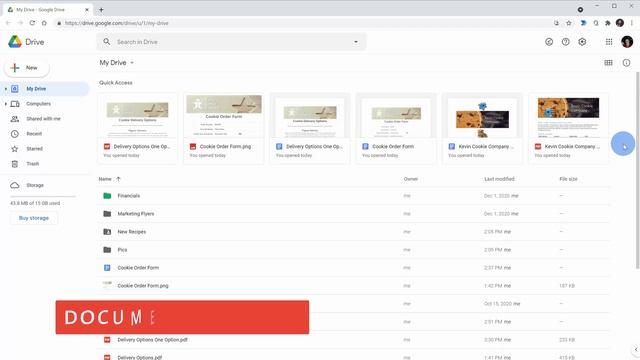Image resolution: width=640 pixels, height=360 pixels.
Task: Select the Pics folder
Action: [x=354, y=250]
